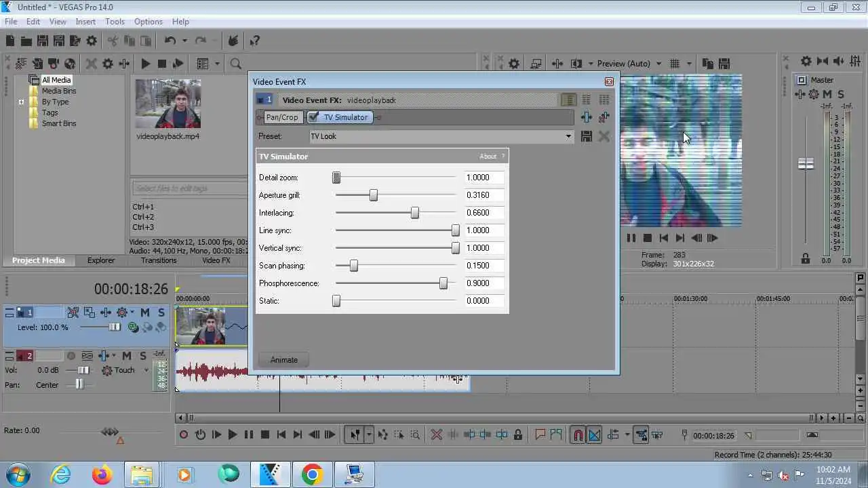Open the Preview (Auto) quality dropdown
Viewport: 868px width, 488px height.
pyautogui.click(x=659, y=64)
